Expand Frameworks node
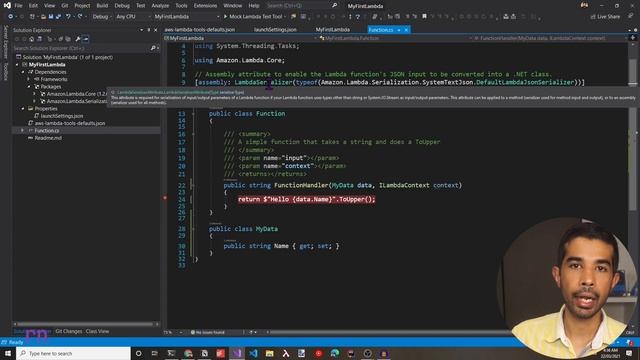This screenshot has height=360, width=640. [29, 79]
